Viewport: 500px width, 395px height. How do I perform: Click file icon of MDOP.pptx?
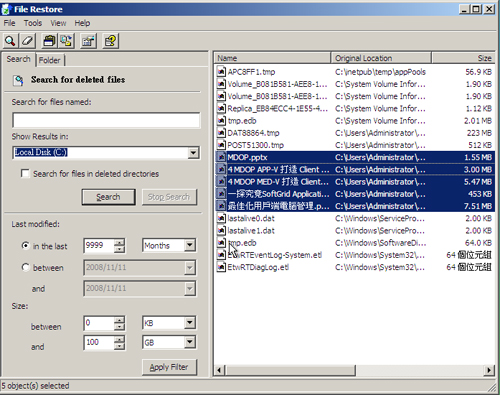[x=221, y=157]
